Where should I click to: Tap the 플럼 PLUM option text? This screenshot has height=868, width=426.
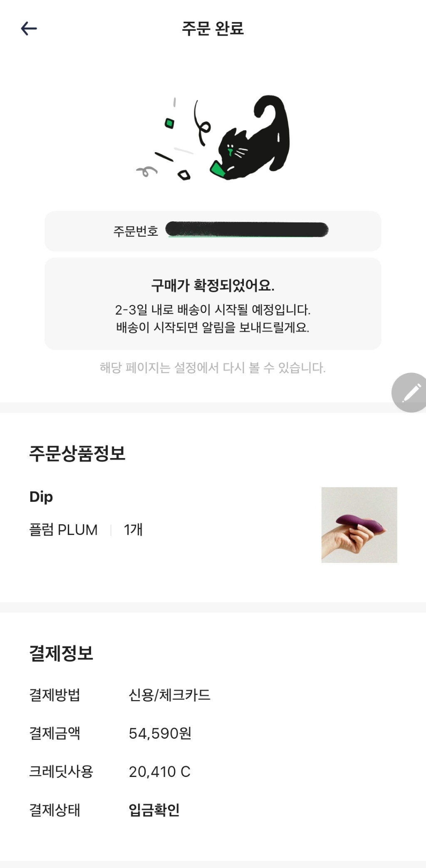pos(63,530)
